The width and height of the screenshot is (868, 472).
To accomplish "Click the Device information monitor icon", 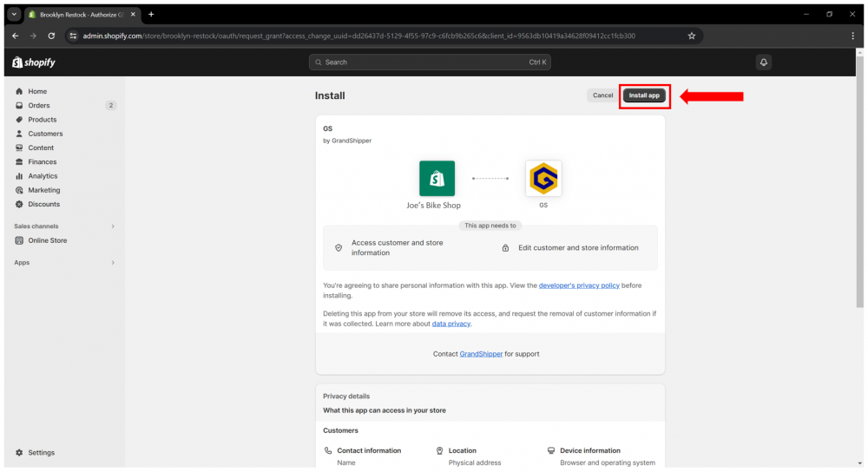I will tap(551, 450).
